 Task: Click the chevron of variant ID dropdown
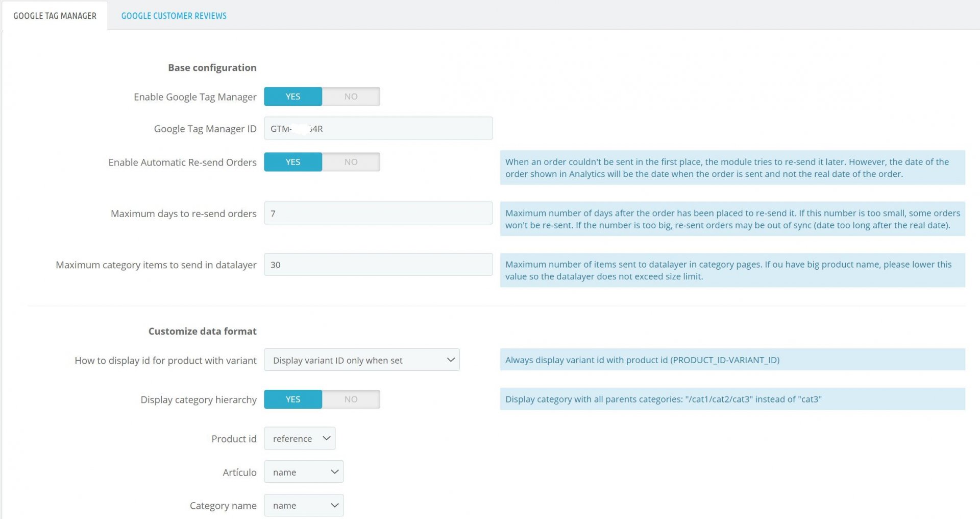pos(451,360)
